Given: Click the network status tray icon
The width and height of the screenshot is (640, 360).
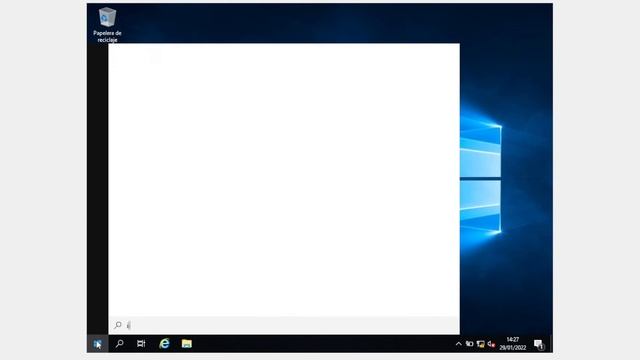Looking at the screenshot, I should pos(480,344).
